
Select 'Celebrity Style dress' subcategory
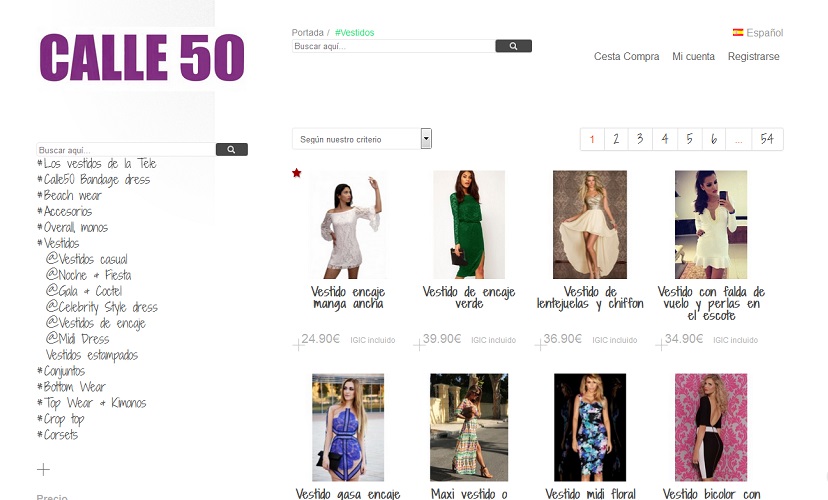[x=101, y=307]
